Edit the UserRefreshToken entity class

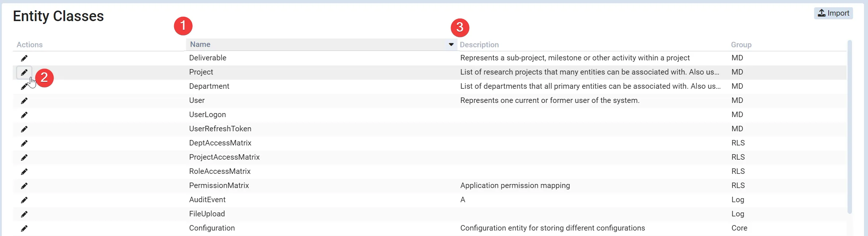24,129
